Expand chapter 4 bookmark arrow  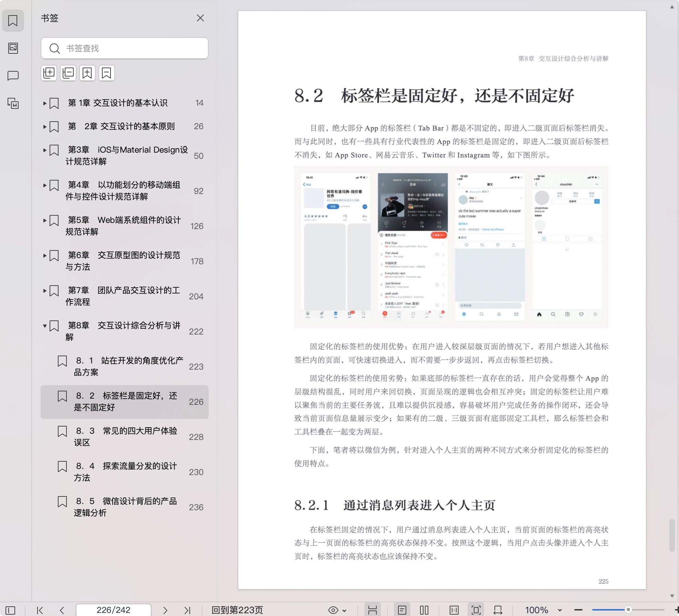click(x=45, y=185)
